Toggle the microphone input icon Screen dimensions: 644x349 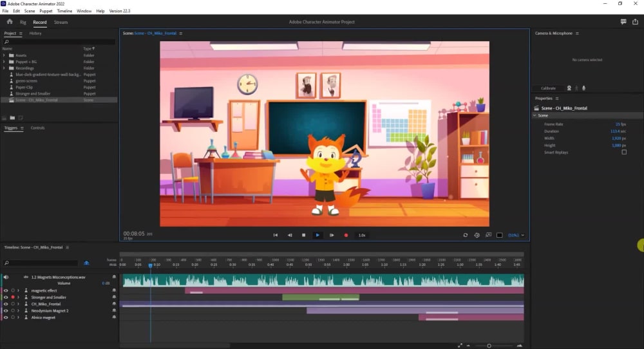click(583, 88)
